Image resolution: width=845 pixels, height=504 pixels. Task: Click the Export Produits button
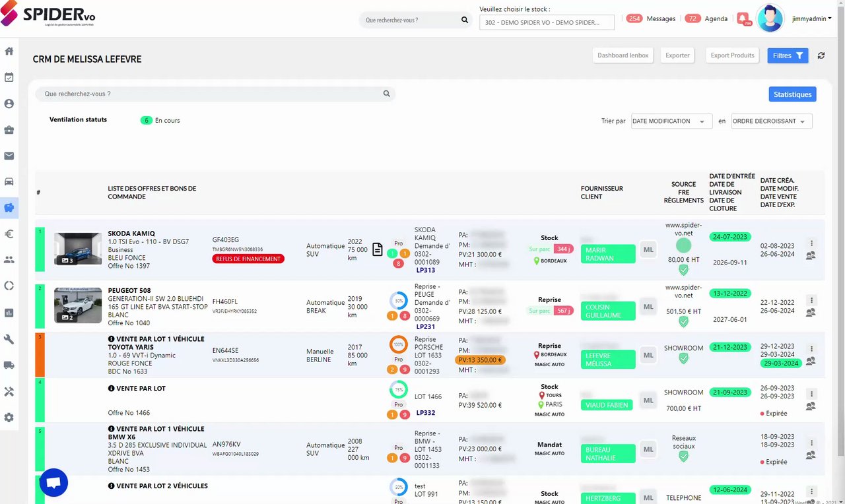pos(732,55)
